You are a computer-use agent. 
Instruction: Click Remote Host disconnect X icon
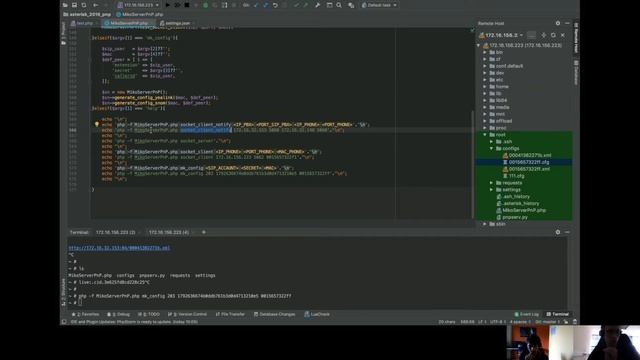(x=563, y=35)
